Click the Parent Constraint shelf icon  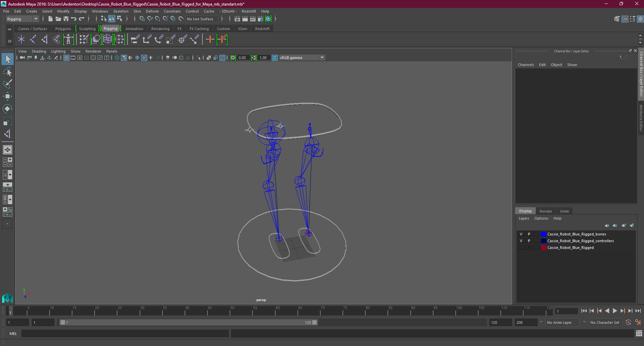point(135,40)
